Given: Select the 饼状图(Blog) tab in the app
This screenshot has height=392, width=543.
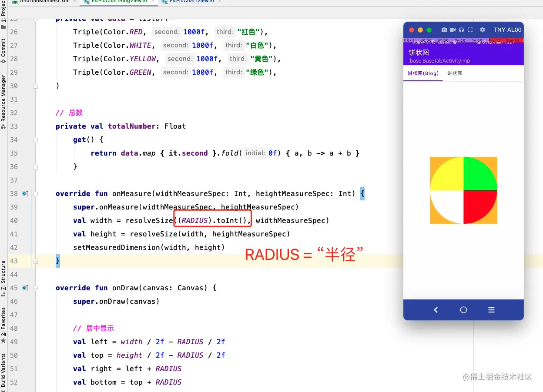Looking at the screenshot, I should (423, 73).
